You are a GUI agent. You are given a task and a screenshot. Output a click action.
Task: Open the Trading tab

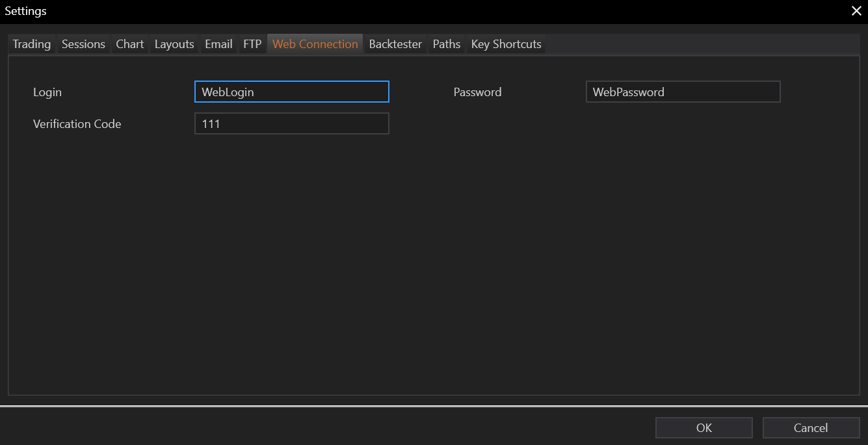32,44
